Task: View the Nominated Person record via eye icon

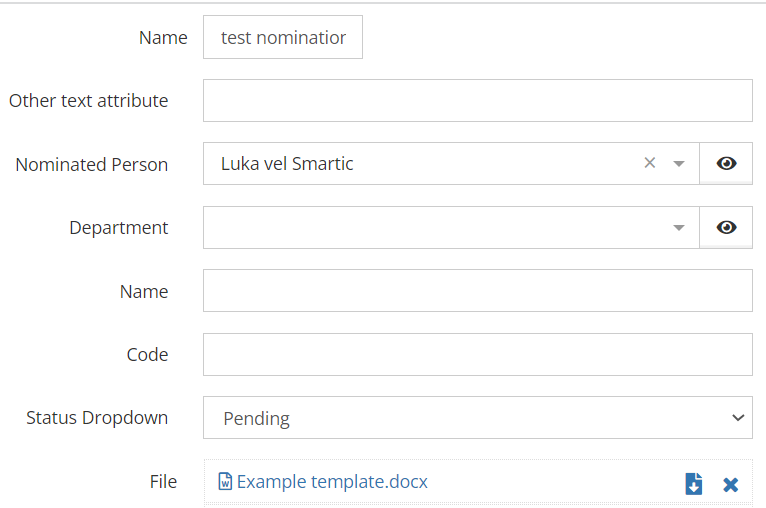Action: click(x=726, y=164)
